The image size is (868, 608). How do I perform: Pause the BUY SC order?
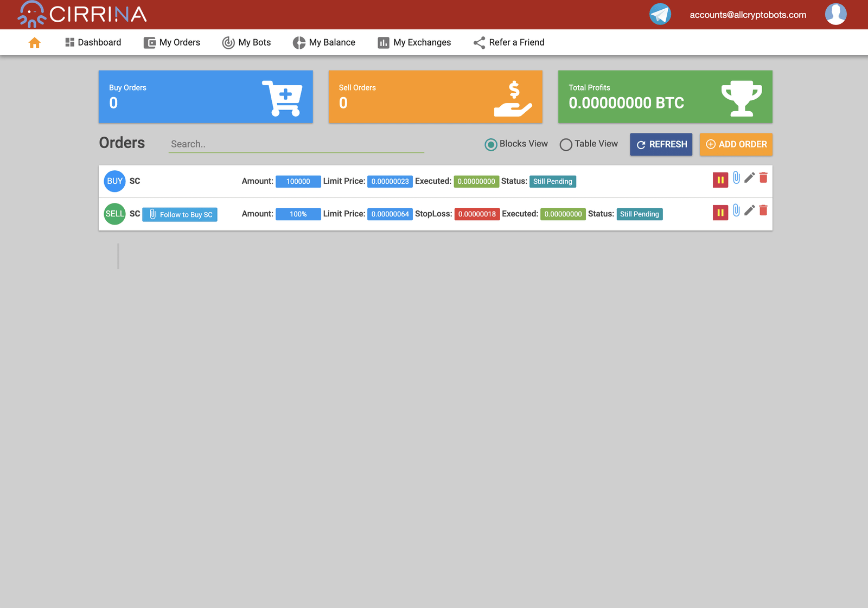tap(720, 180)
